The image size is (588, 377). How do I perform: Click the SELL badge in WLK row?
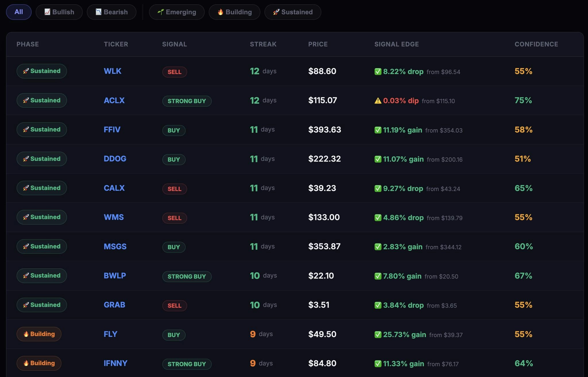(x=175, y=72)
